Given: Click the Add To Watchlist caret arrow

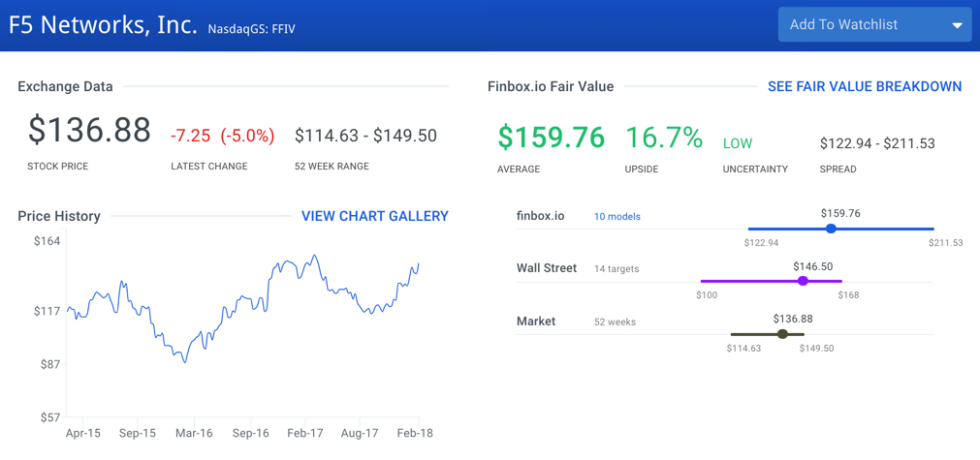Looking at the screenshot, I should (957, 25).
